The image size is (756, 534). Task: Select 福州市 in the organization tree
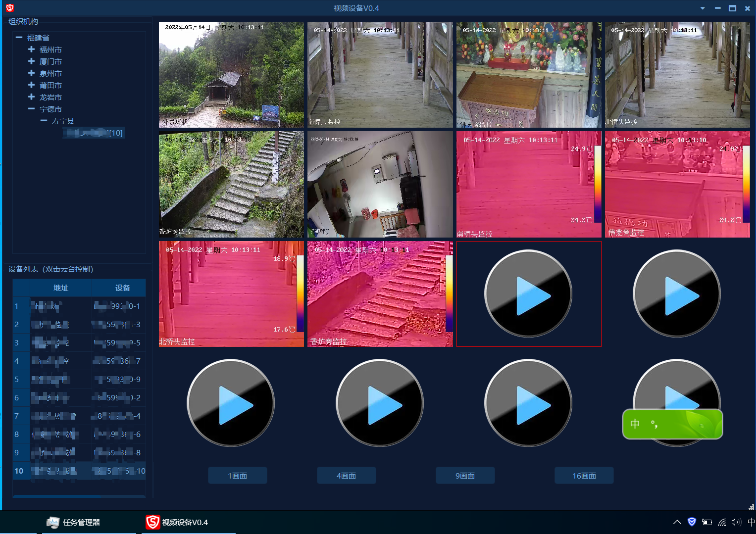click(50, 49)
